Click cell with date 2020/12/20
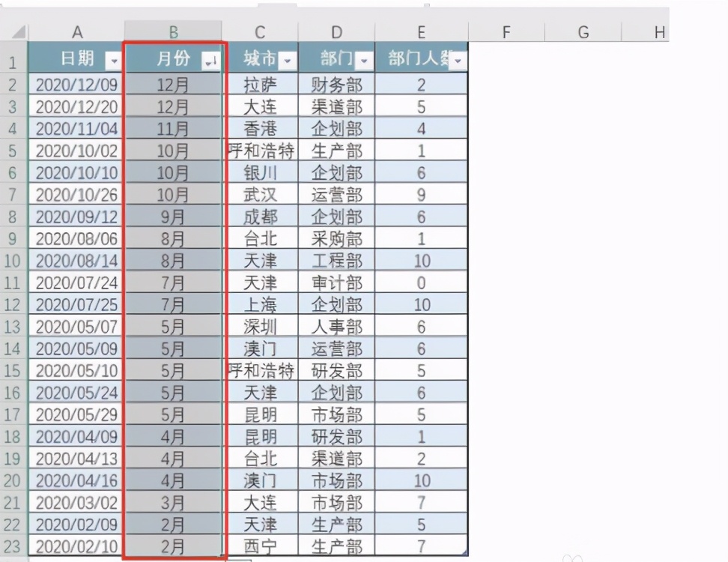Image resolution: width=728 pixels, height=562 pixels. pos(76,107)
